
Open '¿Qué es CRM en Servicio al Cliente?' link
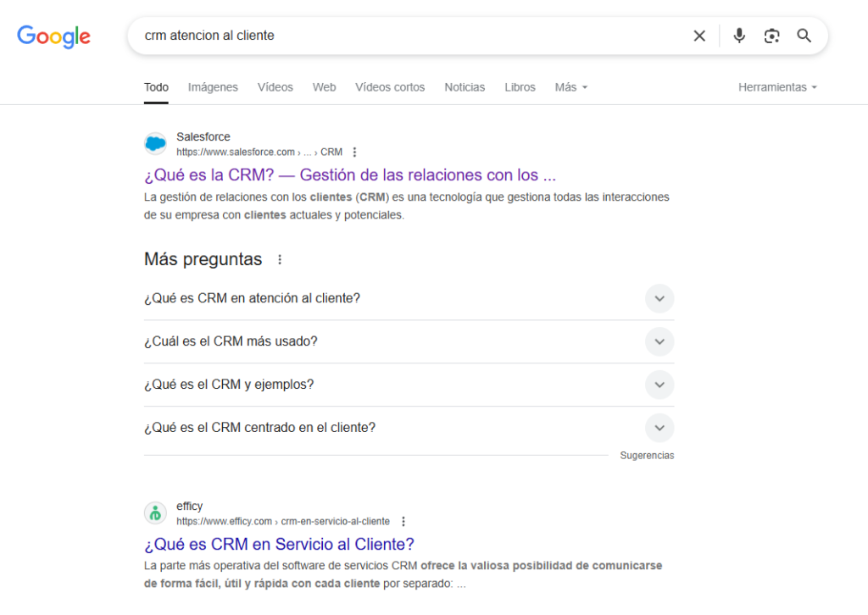coord(279,545)
